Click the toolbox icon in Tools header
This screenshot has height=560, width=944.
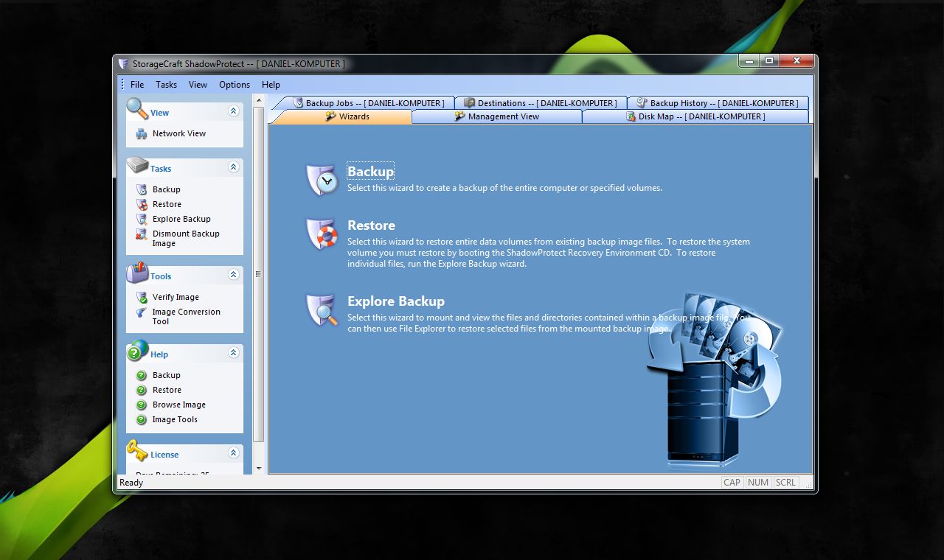[137, 273]
